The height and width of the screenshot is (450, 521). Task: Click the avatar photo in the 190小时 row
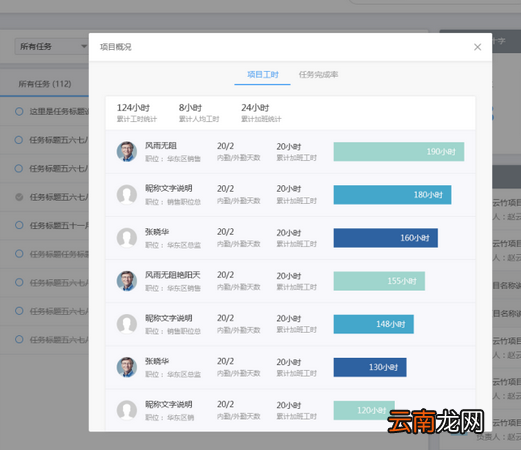127,151
